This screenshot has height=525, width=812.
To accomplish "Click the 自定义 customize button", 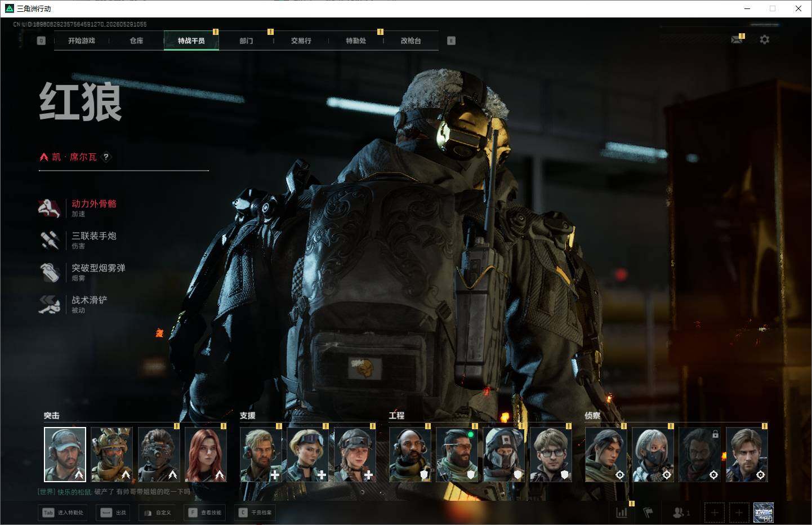I will pos(157,513).
